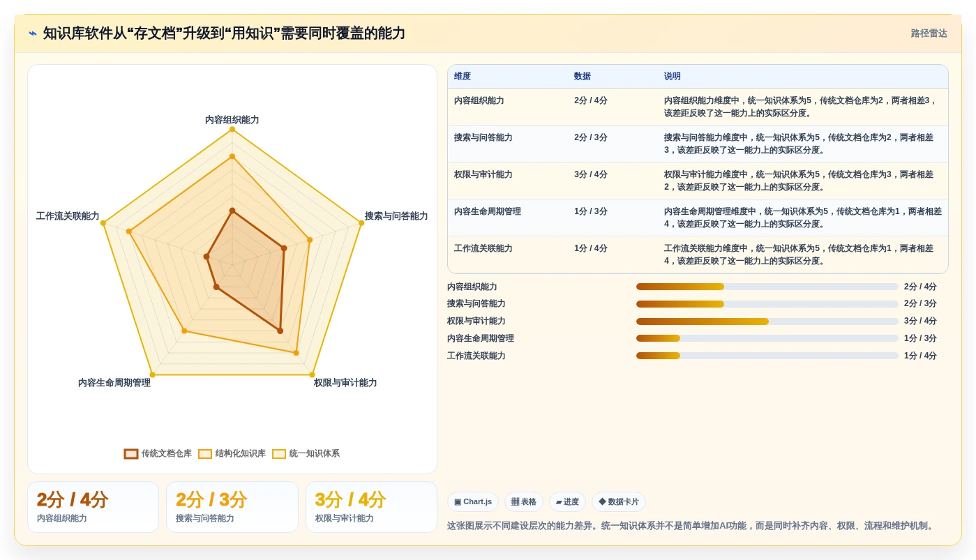Viewport: 976px width, 560px height.
Task: Select the 内容生命周期管理 table row name
Action: coord(488,212)
